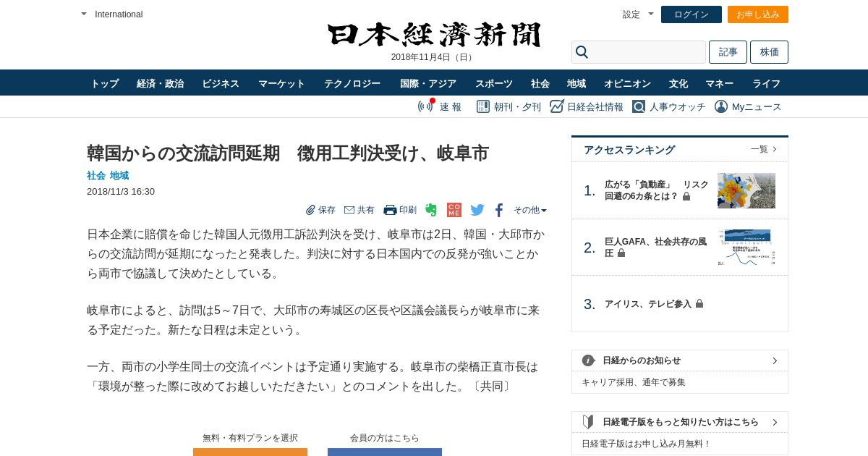Open ranking article 広がる「負動産」
The width and height of the screenshot is (868, 456).
(657, 190)
